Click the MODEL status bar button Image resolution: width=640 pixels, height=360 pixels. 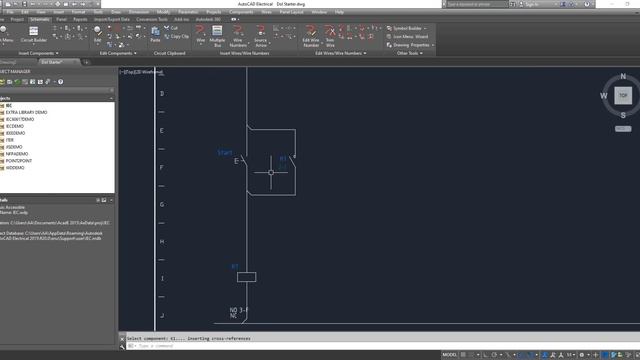(449, 355)
